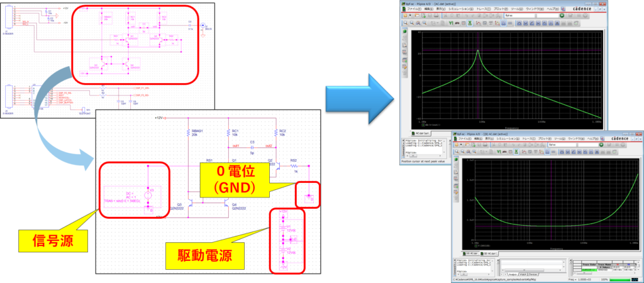Click green Run simulation button in upper window
This screenshot has width=644, height=283.
[x=562, y=16]
